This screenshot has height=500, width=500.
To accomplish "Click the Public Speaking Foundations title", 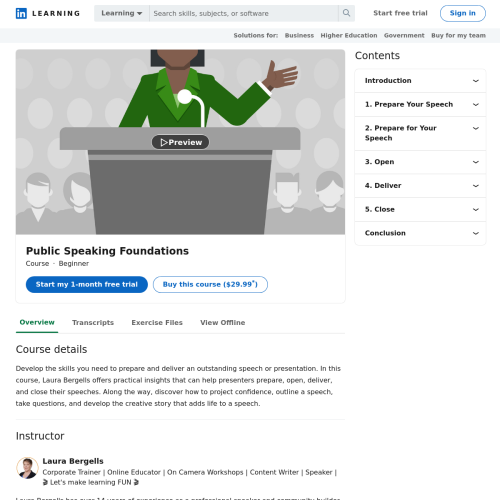I will pyautogui.click(x=107, y=251).
